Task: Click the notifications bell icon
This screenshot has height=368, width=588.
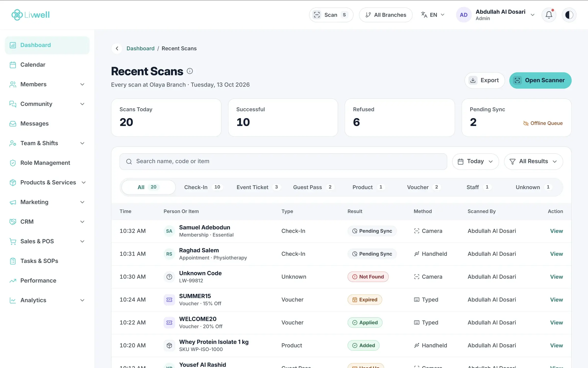Action: (549, 15)
